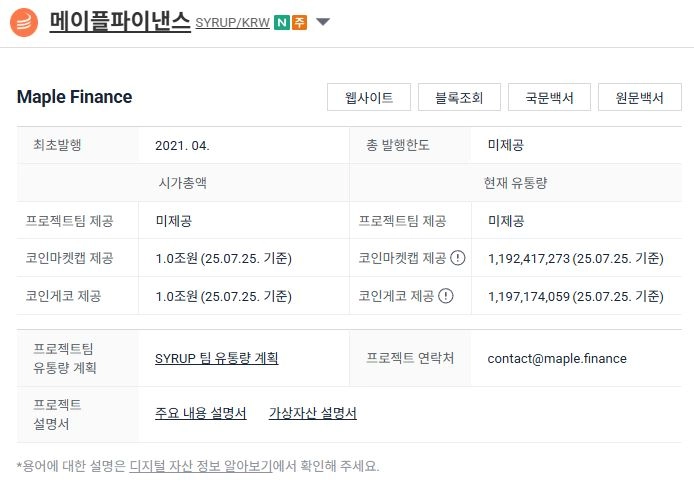
Task: Open the 블록조회 button
Action: point(459,97)
